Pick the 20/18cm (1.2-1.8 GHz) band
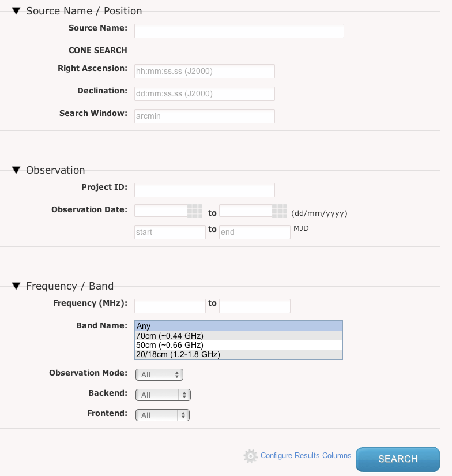Screen dimensions: 452x476 pos(238,354)
